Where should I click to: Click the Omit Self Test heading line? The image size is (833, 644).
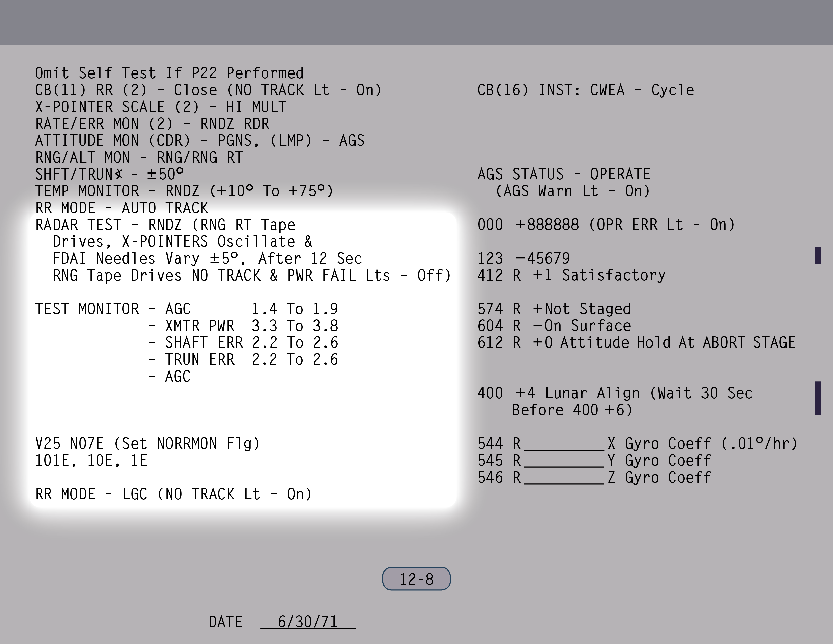coord(169,73)
